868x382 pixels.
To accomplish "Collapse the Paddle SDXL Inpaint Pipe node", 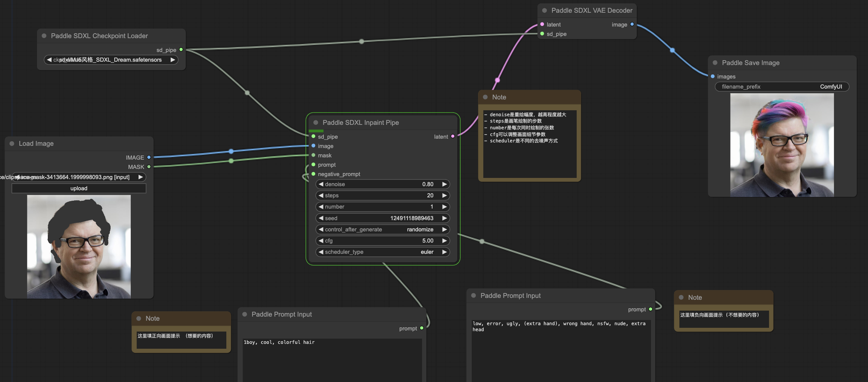I will pyautogui.click(x=316, y=123).
